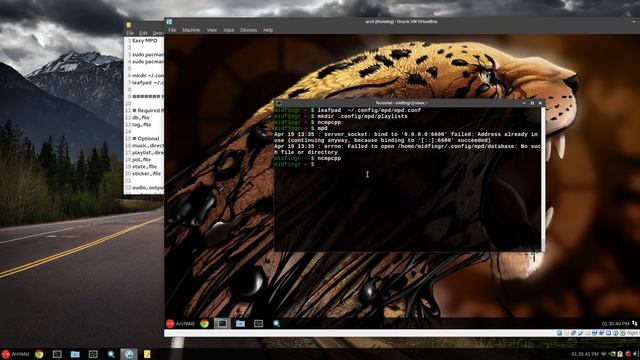Select the active VirtualBox task on host taskbar
640x360 pixels.
pyautogui.click(x=129, y=354)
